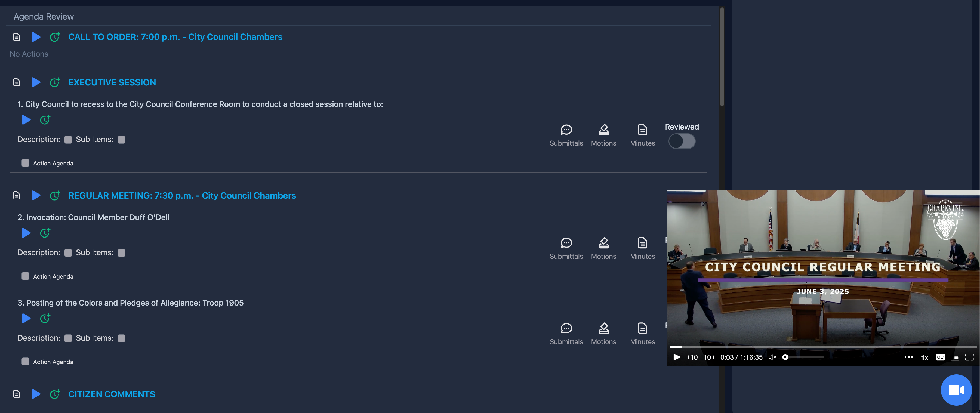Play the CALL TO ORDER section video

[36, 37]
